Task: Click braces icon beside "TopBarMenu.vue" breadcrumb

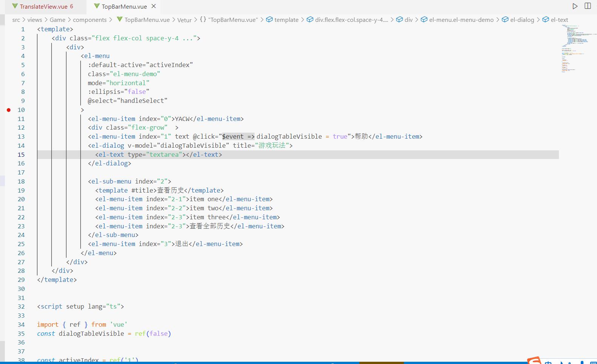Action: click(x=203, y=20)
